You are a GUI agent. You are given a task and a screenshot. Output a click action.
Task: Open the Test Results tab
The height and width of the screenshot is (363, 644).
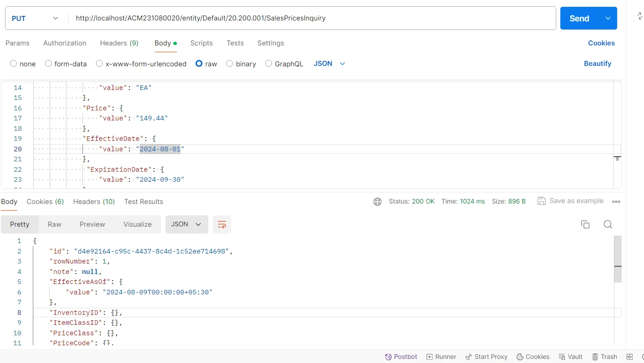click(x=144, y=202)
